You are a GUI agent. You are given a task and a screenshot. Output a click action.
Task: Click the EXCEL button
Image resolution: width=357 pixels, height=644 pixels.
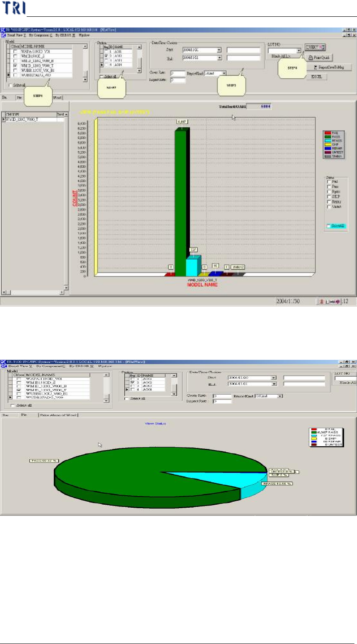tap(317, 77)
